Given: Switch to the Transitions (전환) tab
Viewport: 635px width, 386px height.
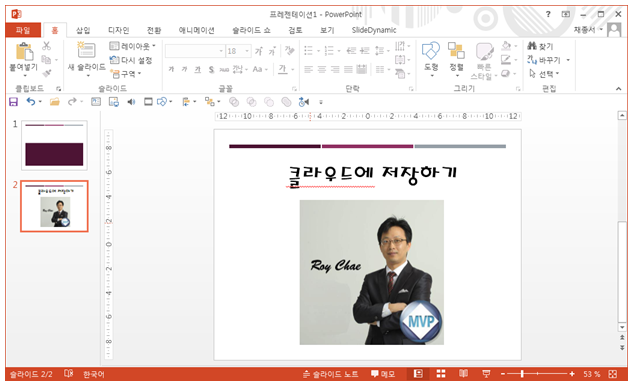Looking at the screenshot, I should click(x=154, y=30).
